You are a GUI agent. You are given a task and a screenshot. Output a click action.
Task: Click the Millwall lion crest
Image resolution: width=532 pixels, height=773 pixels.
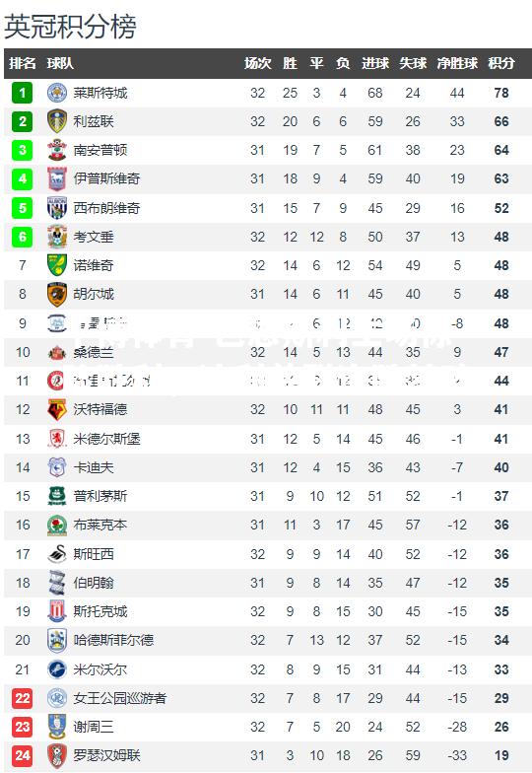coord(57,668)
